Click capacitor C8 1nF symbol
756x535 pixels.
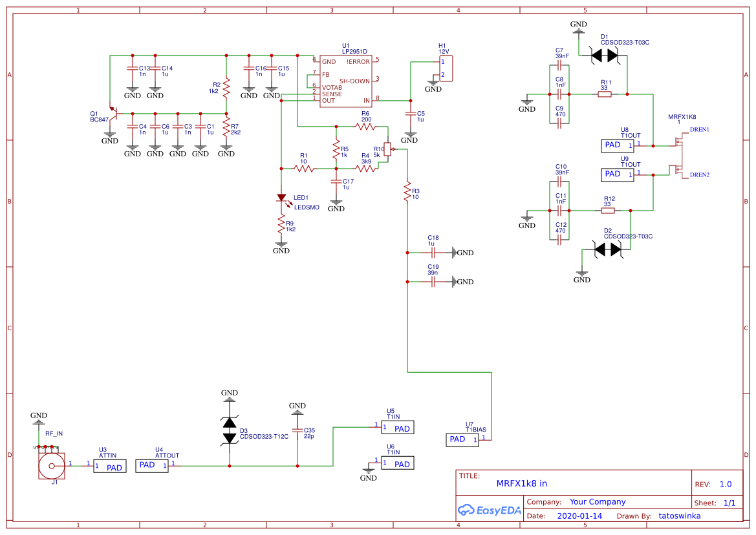(x=559, y=94)
